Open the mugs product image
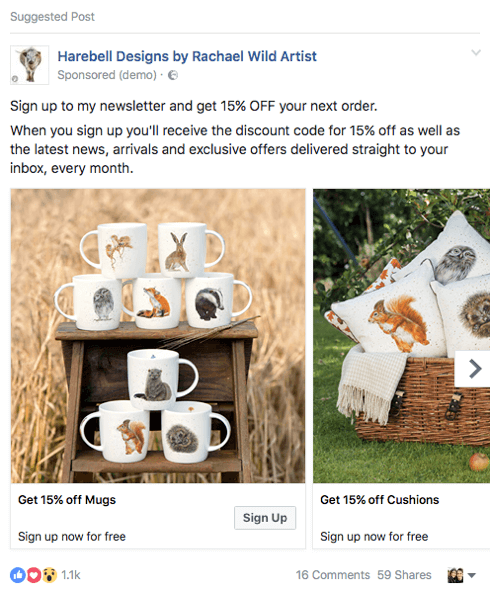 [158, 336]
